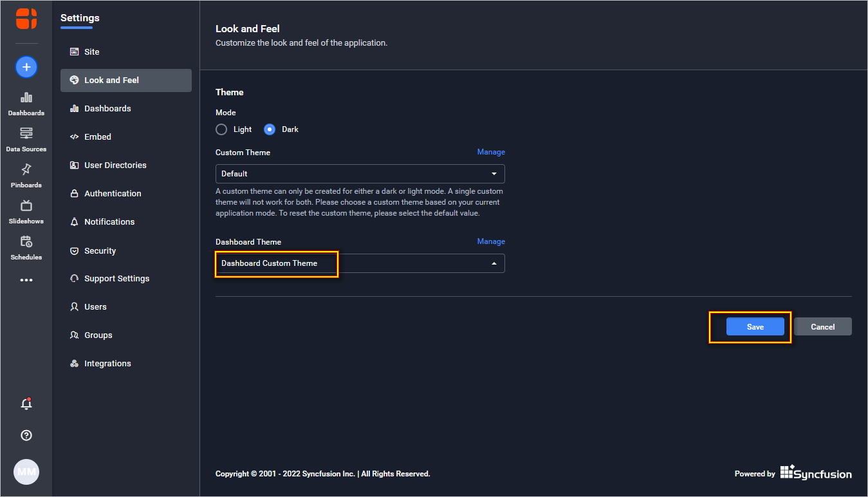
Task: Open the Slideshows section
Action: click(x=26, y=212)
